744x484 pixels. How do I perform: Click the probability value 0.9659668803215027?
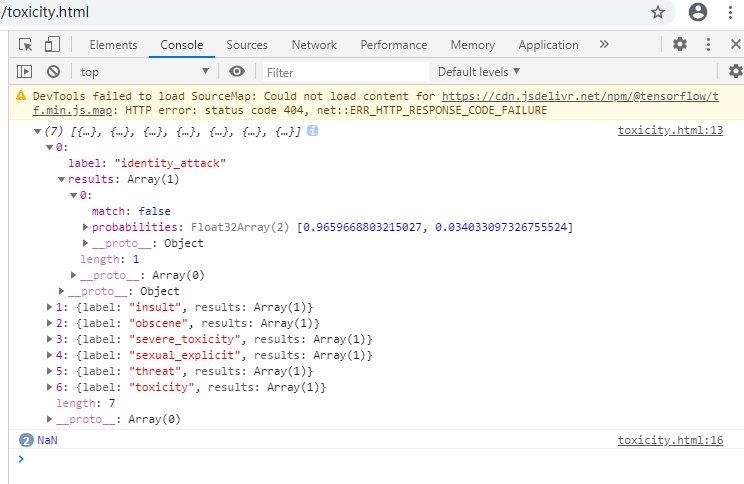[x=362, y=227]
